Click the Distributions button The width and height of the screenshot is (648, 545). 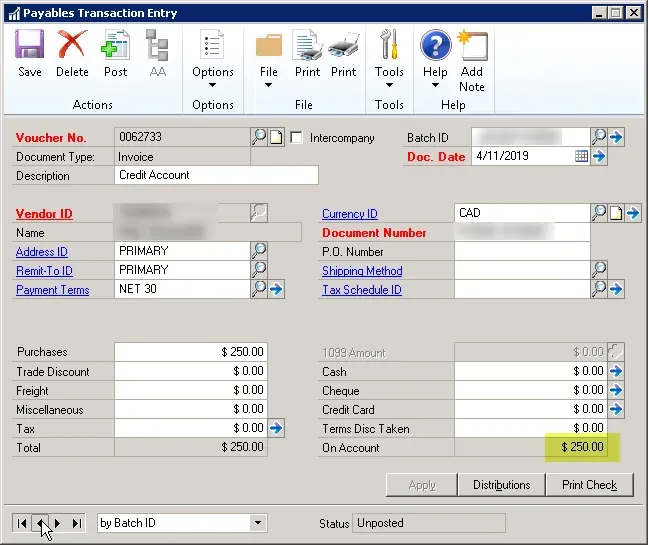(502, 485)
